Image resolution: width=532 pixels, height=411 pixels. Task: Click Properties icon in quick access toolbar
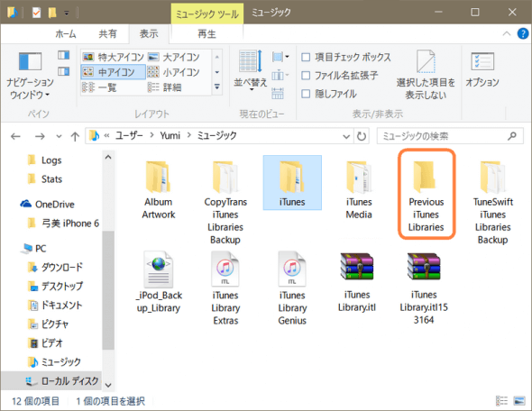coord(36,13)
